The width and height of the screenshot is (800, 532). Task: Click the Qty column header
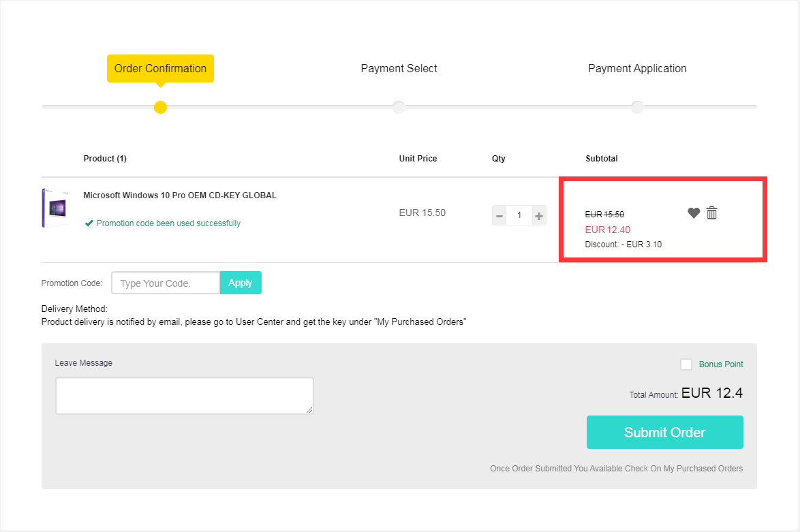[499, 159]
